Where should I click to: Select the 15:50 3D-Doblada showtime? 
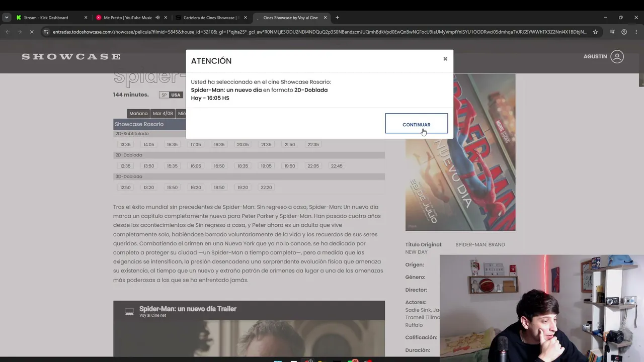[x=172, y=188]
